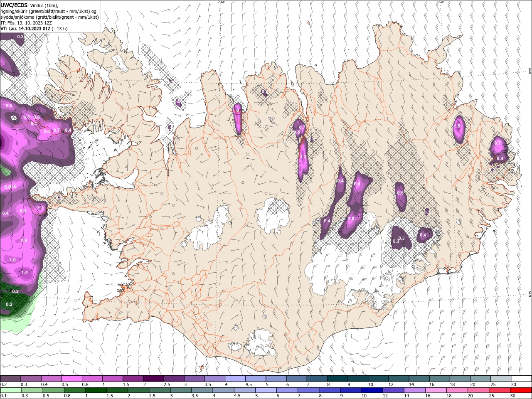Choose the violet 14–16 lower scale swatch
Screen dimensions: 532x399
click(x=414, y=390)
